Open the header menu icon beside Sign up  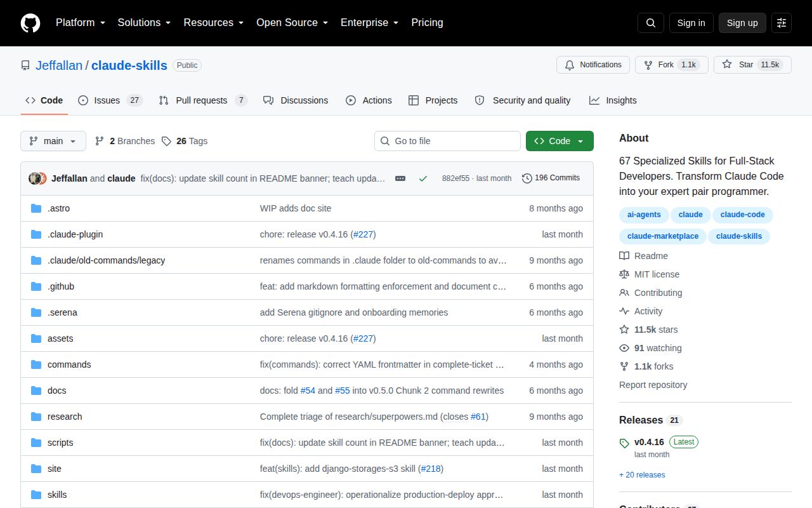782,23
